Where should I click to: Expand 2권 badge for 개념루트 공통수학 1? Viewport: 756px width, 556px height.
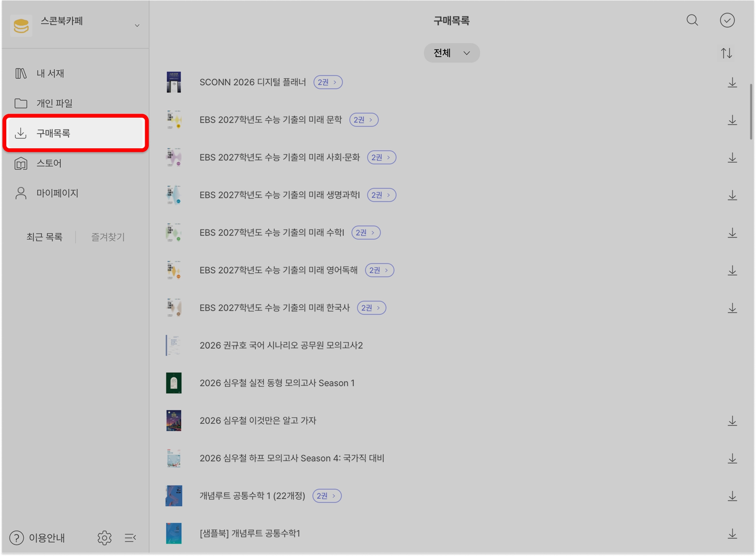[x=326, y=496]
